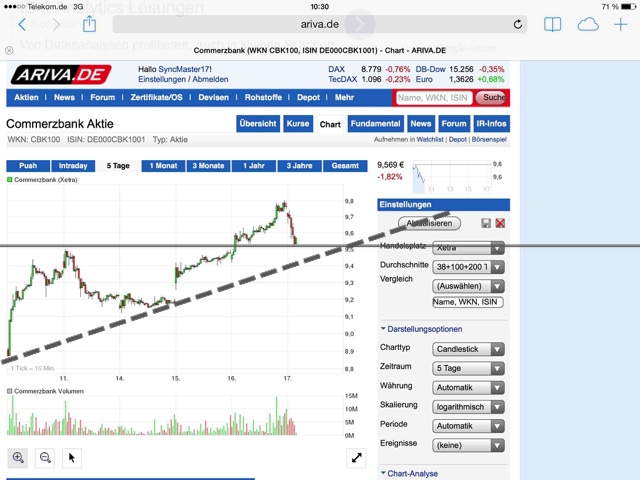Viewport: 640px width, 480px height.
Task: Reload the page with the refresh icon
Action: point(518,24)
